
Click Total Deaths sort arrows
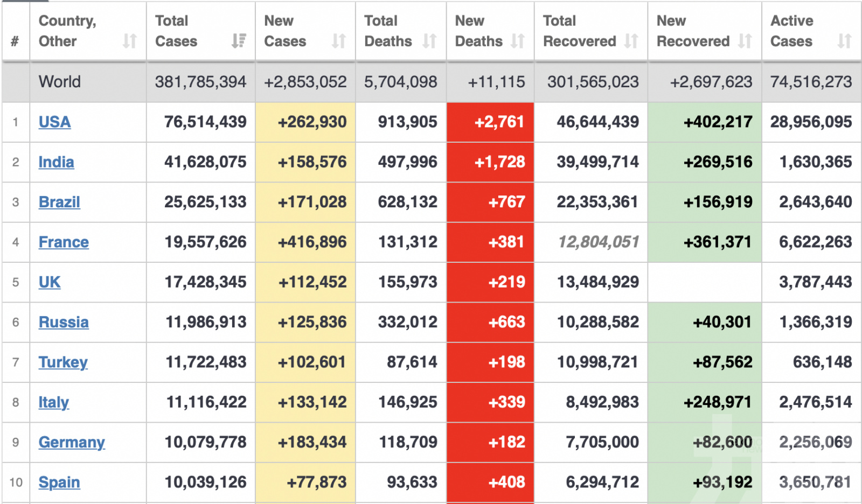click(429, 41)
